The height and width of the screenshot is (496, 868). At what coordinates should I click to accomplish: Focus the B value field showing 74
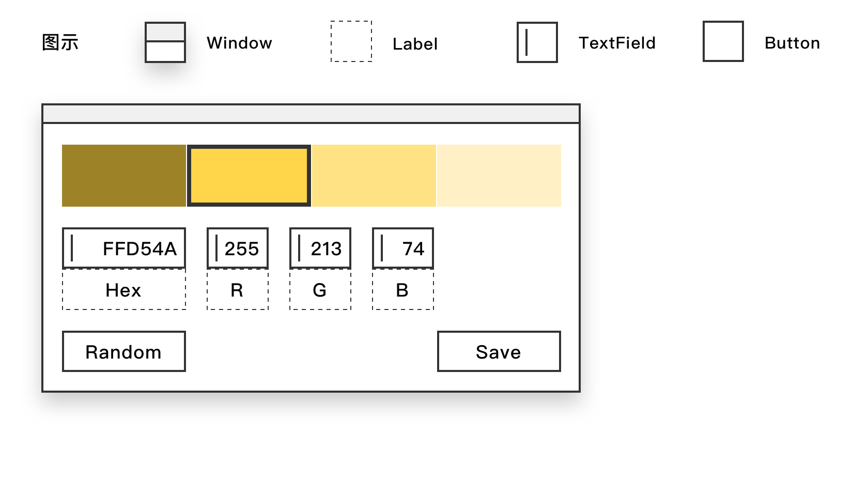coord(402,249)
